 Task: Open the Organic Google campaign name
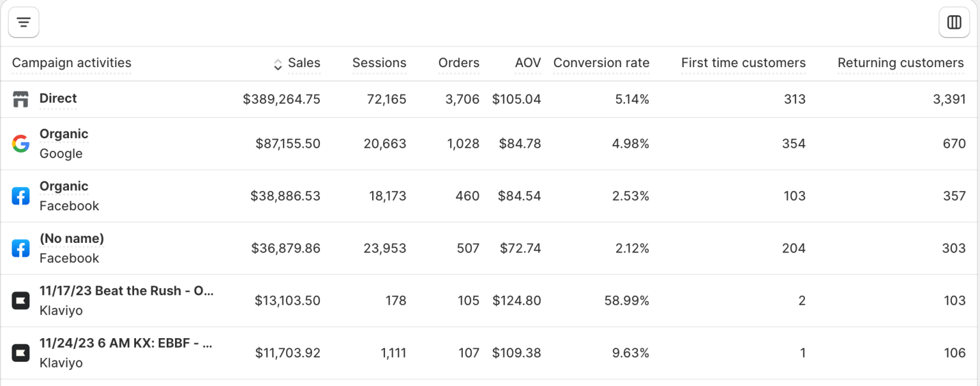click(x=64, y=134)
